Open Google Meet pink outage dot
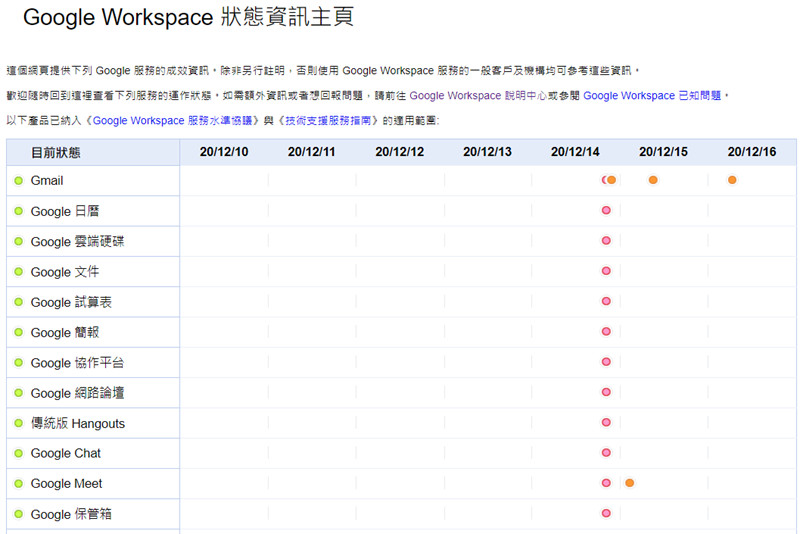Screen dimensions: 800x534 click(x=606, y=483)
